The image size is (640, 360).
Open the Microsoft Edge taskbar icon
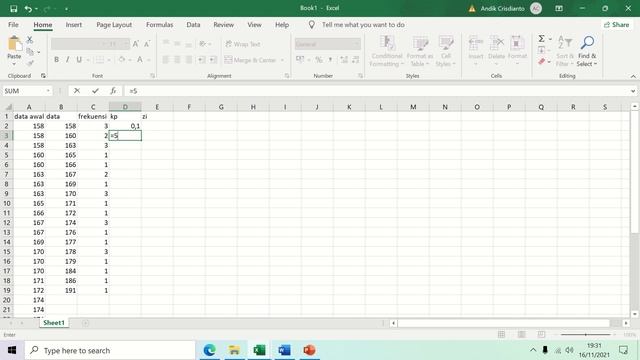pyautogui.click(x=209, y=350)
